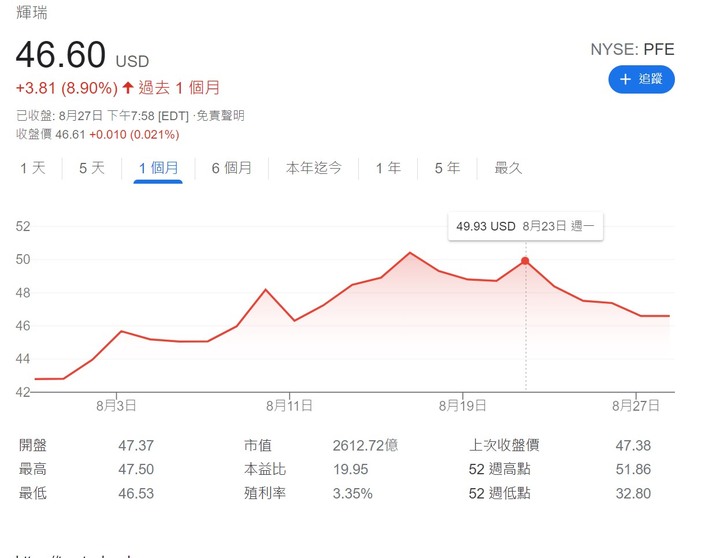This screenshot has height=558, width=720.
Task: Click the +3.81 (8.90%) change text
Action: point(67,88)
